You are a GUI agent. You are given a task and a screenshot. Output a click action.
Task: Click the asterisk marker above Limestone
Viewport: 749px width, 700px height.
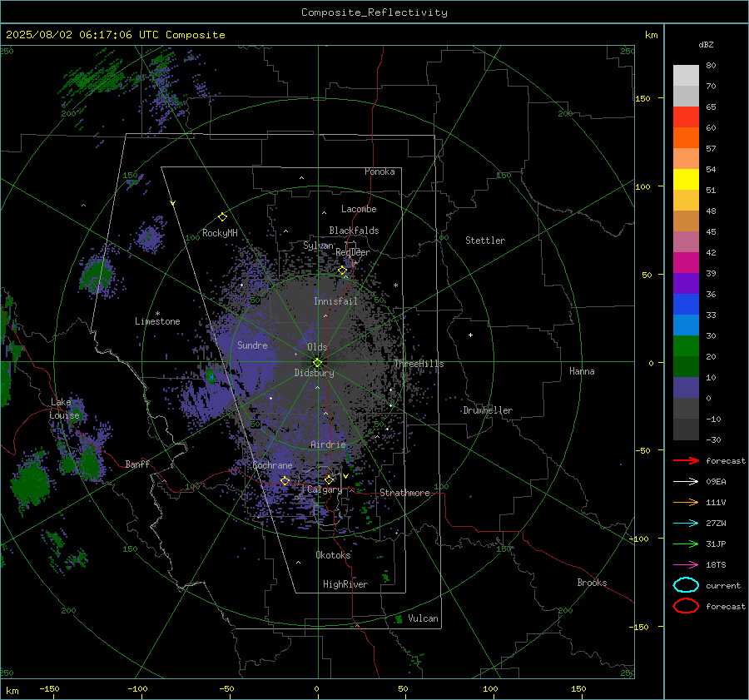pyautogui.click(x=157, y=314)
